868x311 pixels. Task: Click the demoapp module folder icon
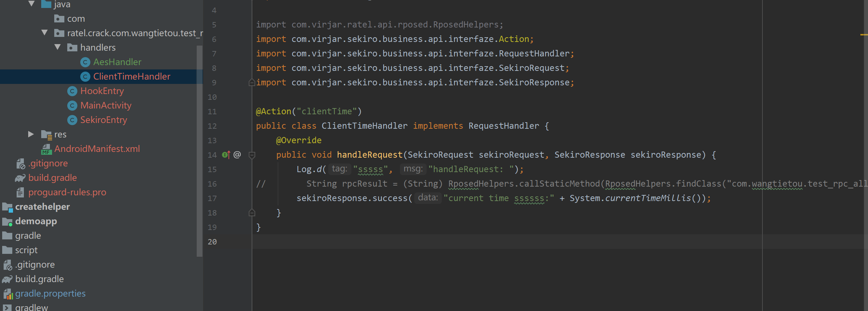(x=8, y=221)
